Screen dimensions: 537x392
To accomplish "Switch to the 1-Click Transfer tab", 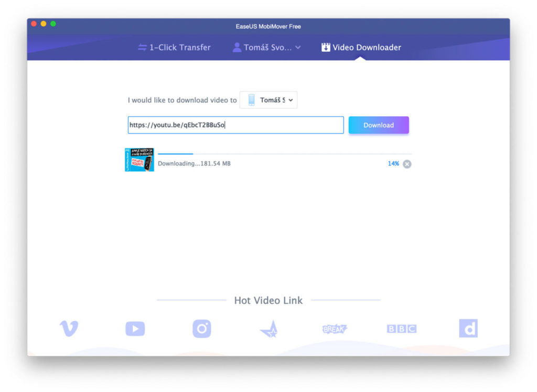I will (174, 47).
